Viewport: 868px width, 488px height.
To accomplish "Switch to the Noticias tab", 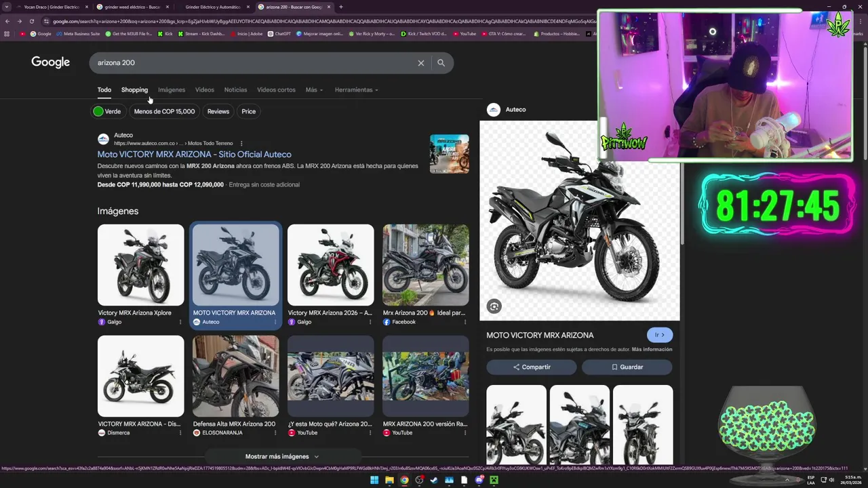I will click(236, 89).
